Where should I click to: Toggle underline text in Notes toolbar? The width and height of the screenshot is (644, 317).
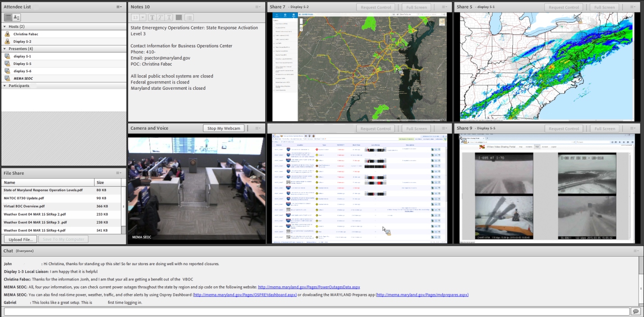tap(169, 18)
